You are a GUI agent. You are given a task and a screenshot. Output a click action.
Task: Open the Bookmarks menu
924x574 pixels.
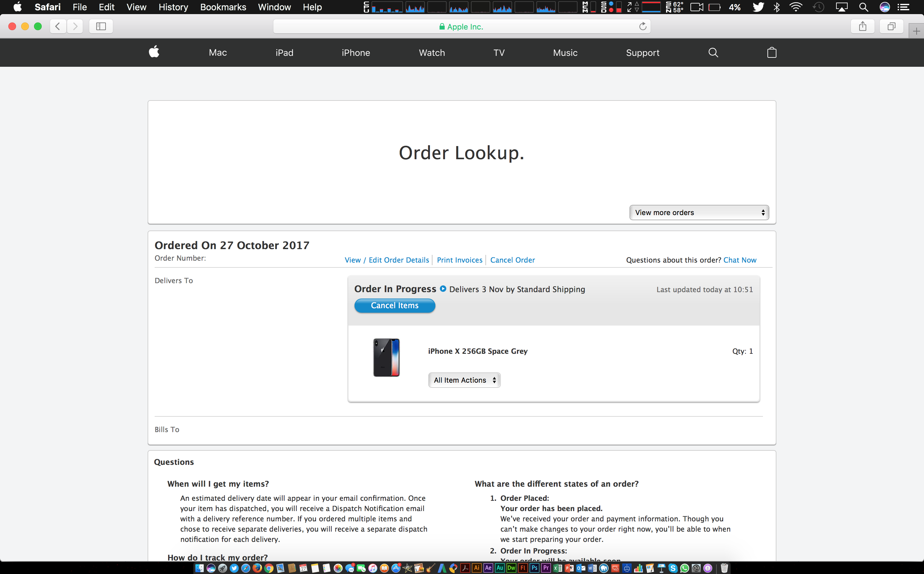223,7
